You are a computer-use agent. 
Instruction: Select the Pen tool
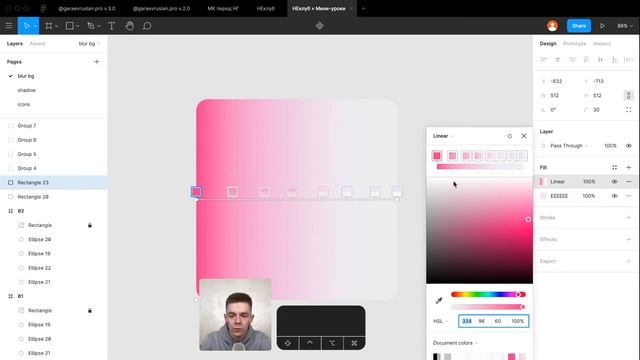(x=91, y=26)
